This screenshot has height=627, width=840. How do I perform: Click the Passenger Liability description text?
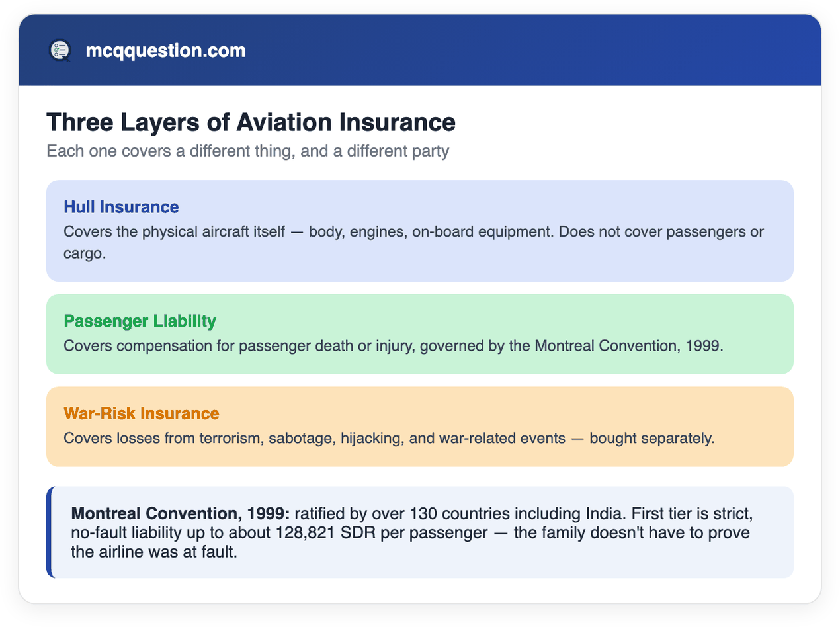pyautogui.click(x=394, y=346)
